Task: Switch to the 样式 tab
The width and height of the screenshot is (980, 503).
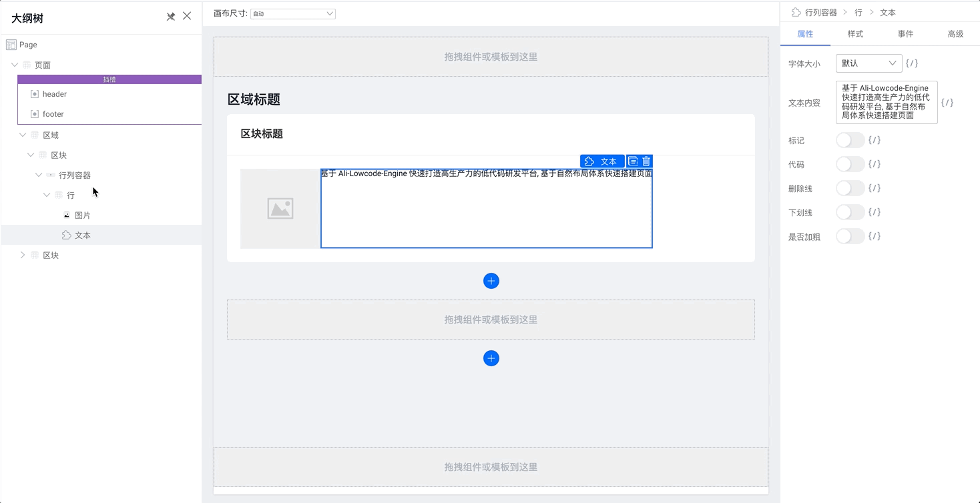Action: pyautogui.click(x=855, y=33)
